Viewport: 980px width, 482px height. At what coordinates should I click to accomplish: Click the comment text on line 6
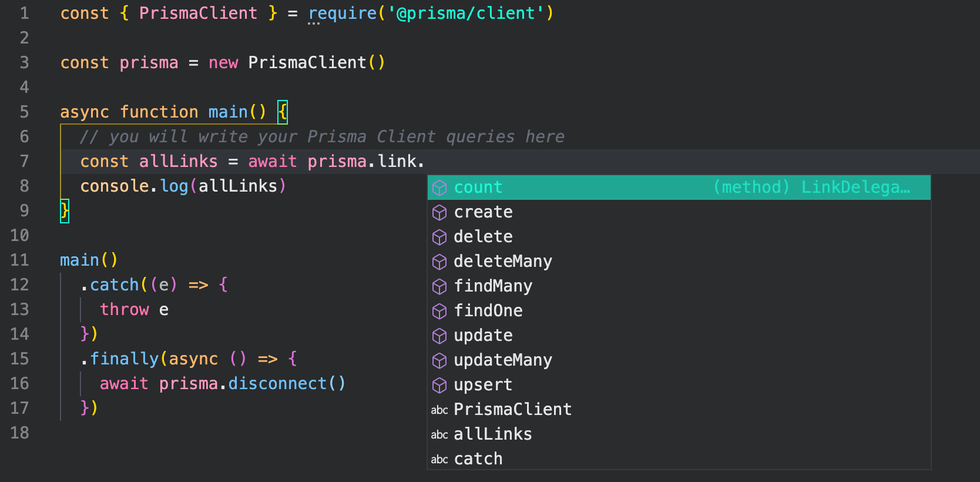322,136
